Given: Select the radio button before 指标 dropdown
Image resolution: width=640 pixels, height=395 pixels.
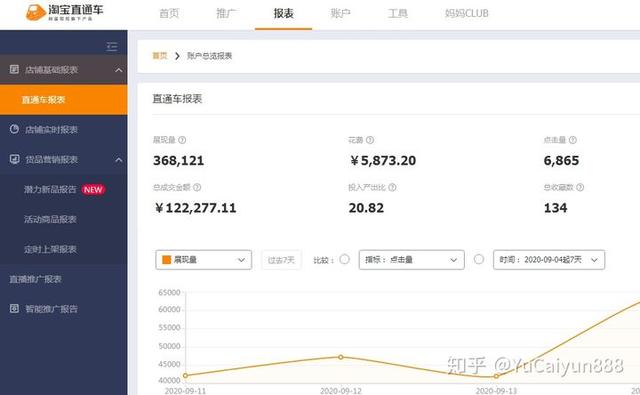Looking at the screenshot, I should 344,259.
